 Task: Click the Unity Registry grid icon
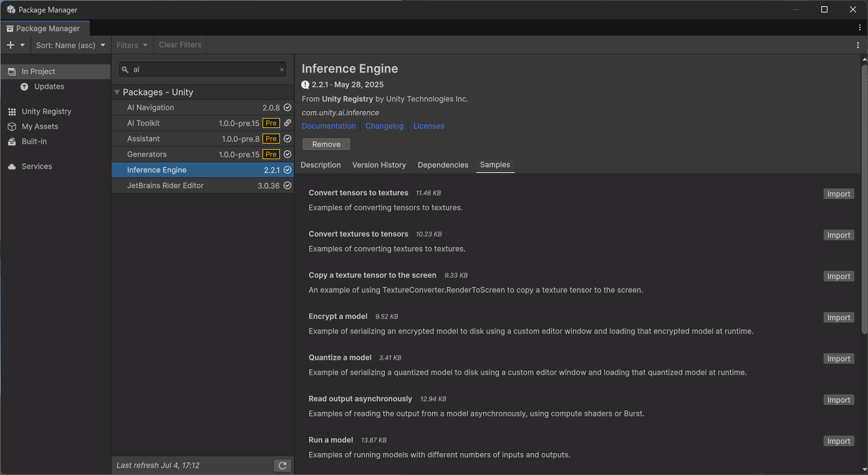tap(11, 111)
